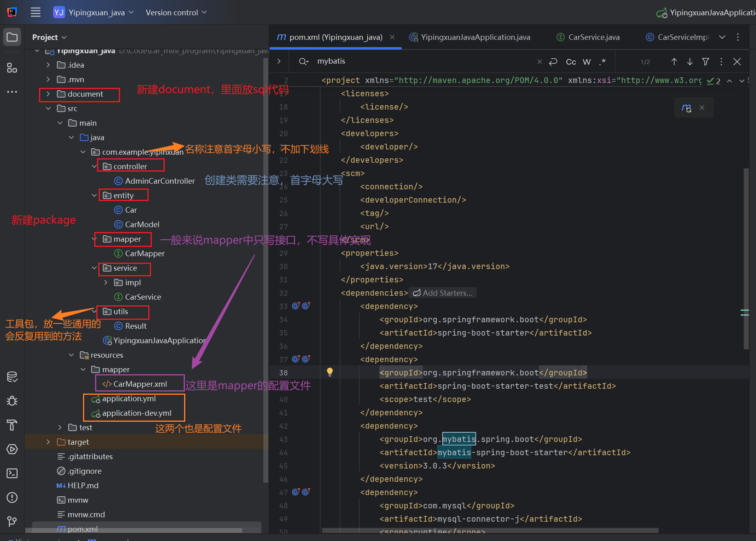Screen dimensions: 756x541
Task: Open the Terminal tool window
Action: 12,473
